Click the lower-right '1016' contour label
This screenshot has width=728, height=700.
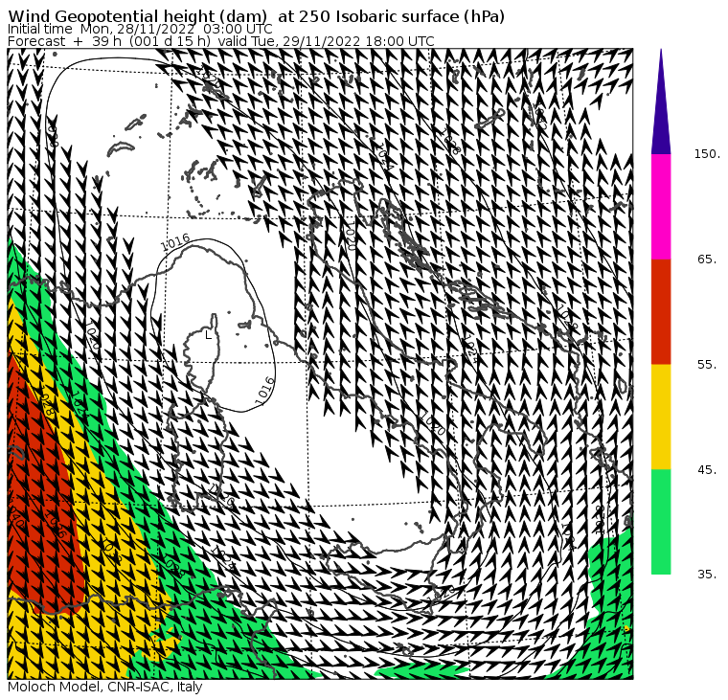264,390
